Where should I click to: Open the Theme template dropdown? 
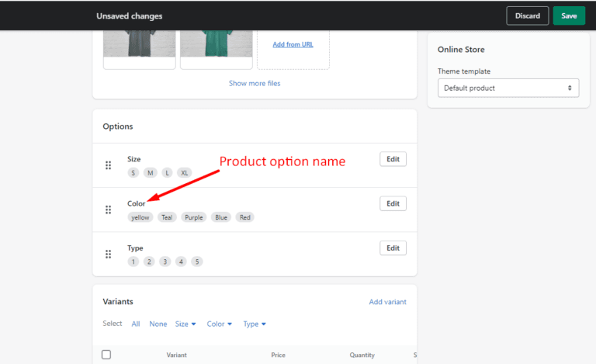point(508,88)
